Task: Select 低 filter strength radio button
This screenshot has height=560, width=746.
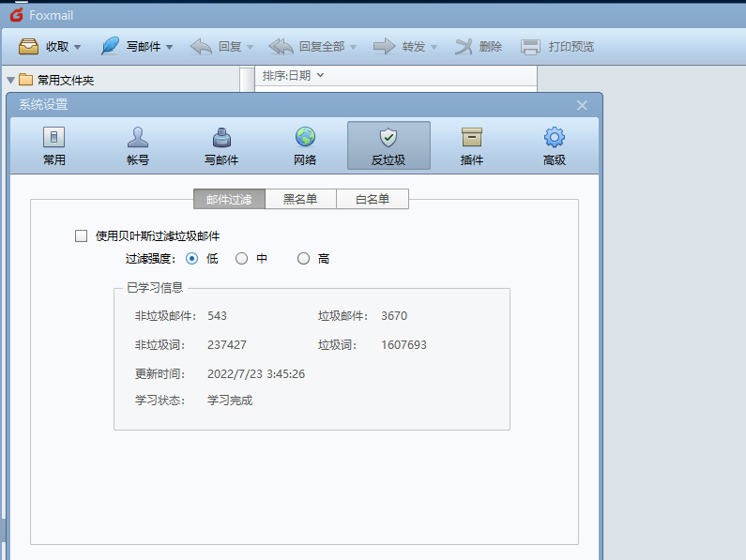Action: [192, 258]
